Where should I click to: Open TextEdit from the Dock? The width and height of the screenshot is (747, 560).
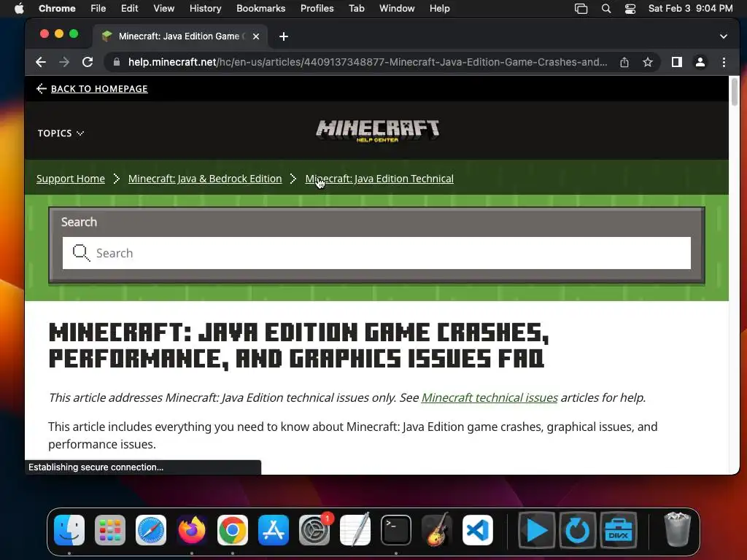tap(355, 529)
